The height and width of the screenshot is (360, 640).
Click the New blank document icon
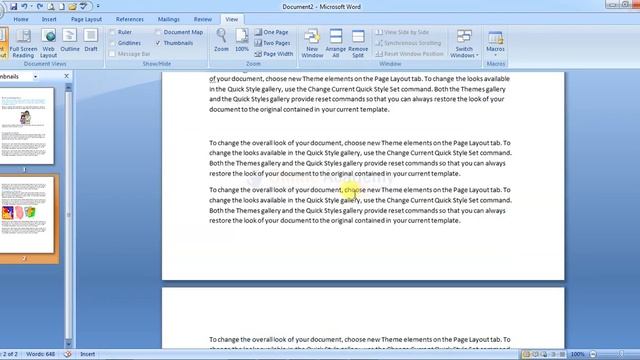62,7
